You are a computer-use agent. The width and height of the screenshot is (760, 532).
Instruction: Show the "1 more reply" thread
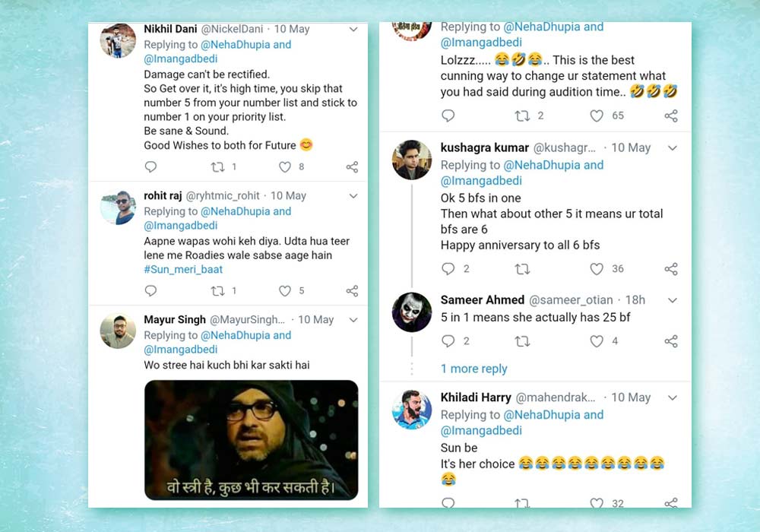tap(473, 369)
